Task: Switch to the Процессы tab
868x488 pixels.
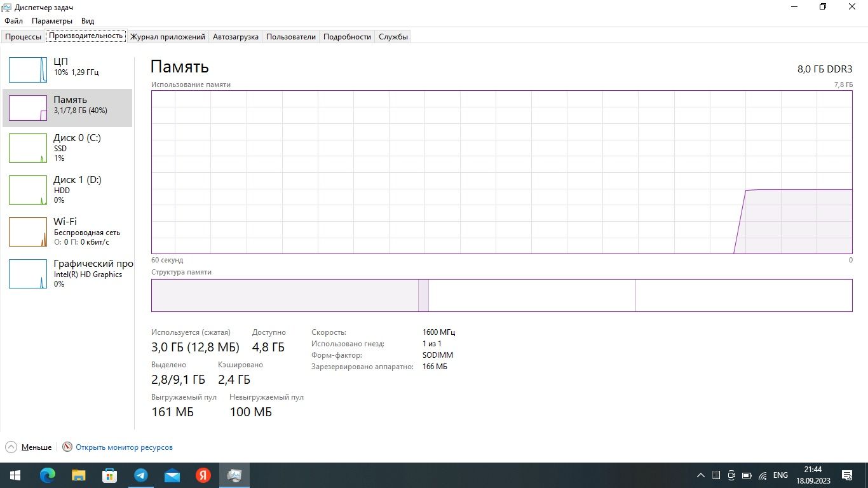Action: tap(23, 37)
